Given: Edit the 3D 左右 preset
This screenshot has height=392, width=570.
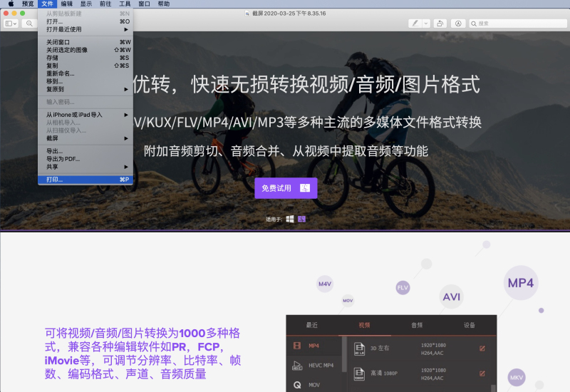Looking at the screenshot, I should (482, 349).
